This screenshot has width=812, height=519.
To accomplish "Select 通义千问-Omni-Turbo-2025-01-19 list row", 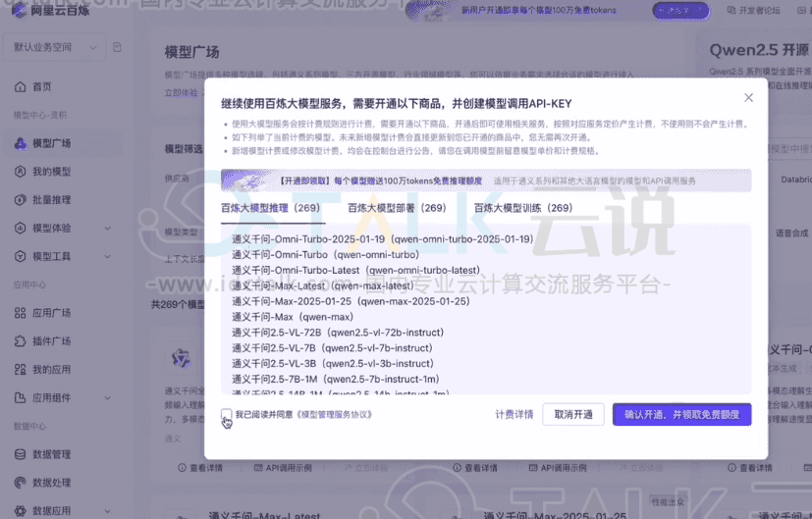I will point(382,239).
